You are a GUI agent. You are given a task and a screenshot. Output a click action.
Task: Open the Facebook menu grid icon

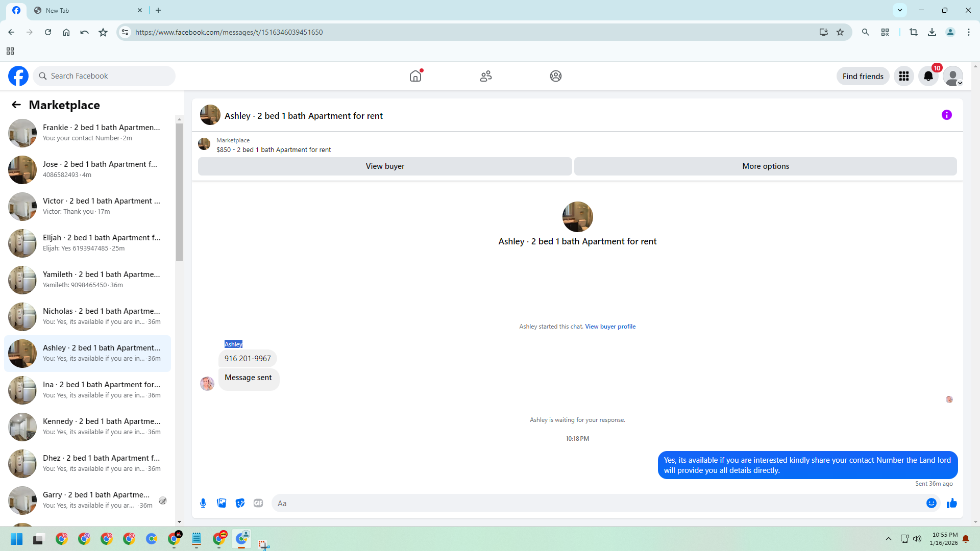coord(903,76)
